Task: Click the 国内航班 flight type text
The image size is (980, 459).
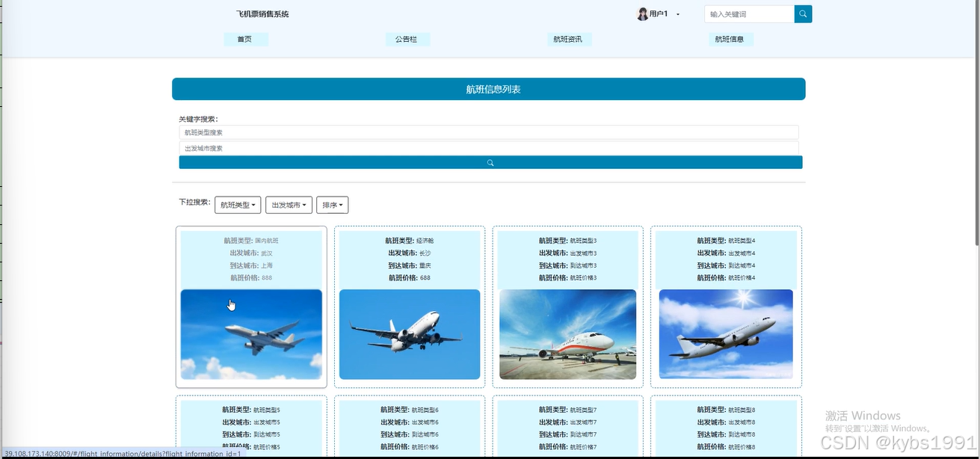Action: tap(267, 241)
